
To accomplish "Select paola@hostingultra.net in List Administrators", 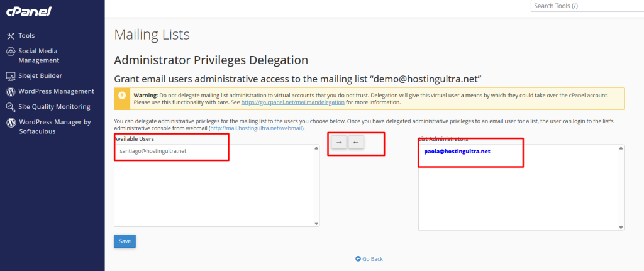I will tap(456, 152).
